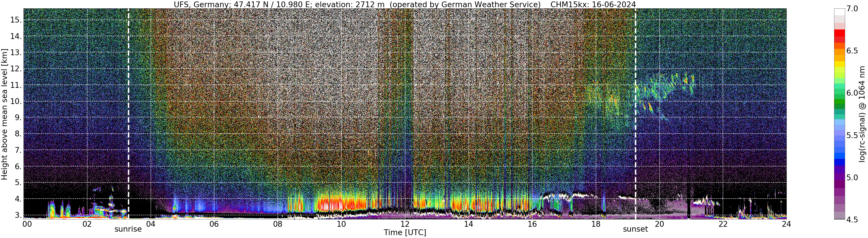Click the '3.' height tick label
Viewport: 868px width, 238px height.
point(18,215)
